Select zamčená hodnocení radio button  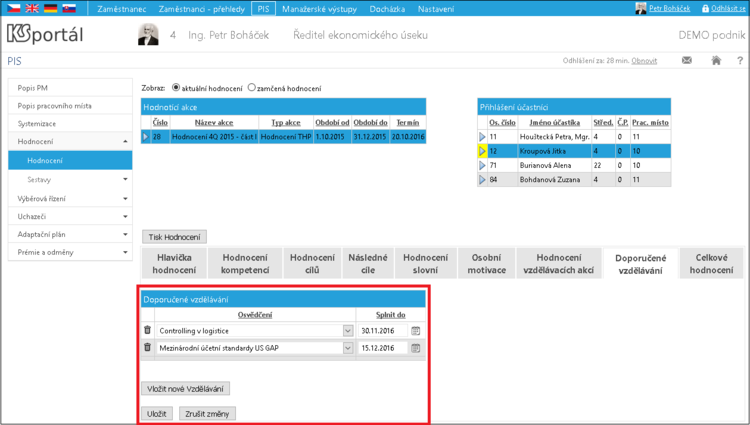click(x=252, y=87)
